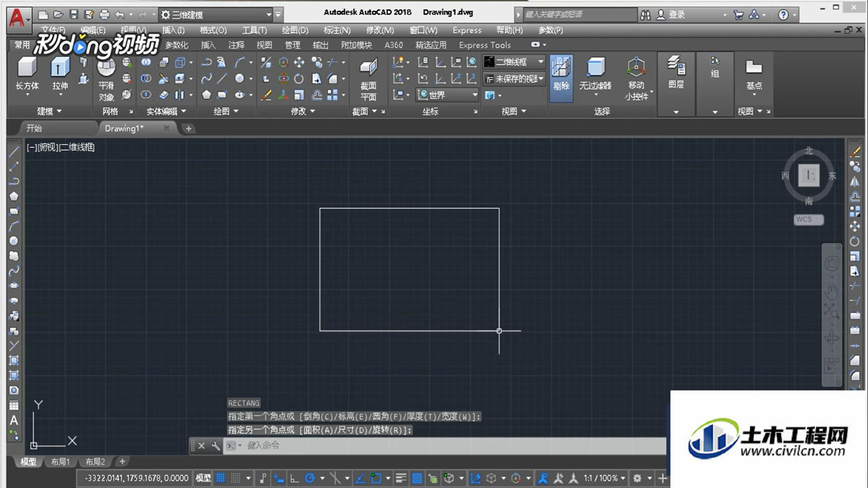Click the add layout plus button
868x488 pixels.
[122, 462]
